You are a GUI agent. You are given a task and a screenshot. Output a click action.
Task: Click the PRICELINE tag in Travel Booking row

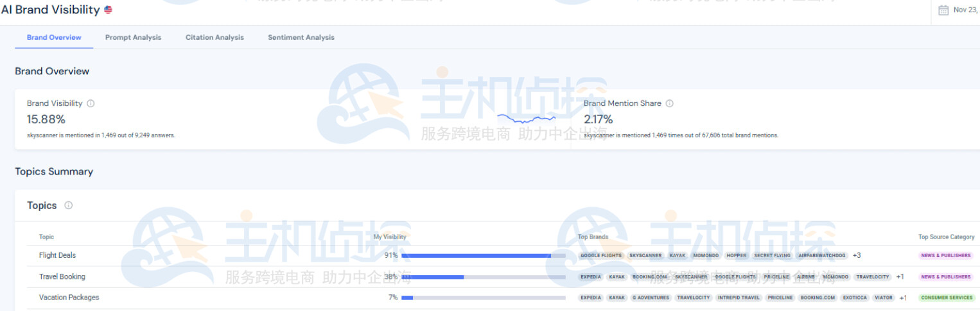[776, 277]
